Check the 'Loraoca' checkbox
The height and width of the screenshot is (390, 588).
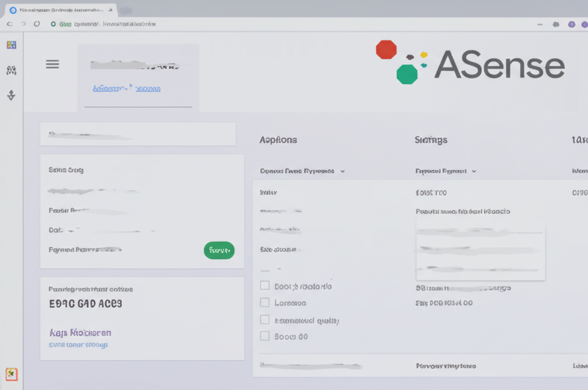(265, 302)
